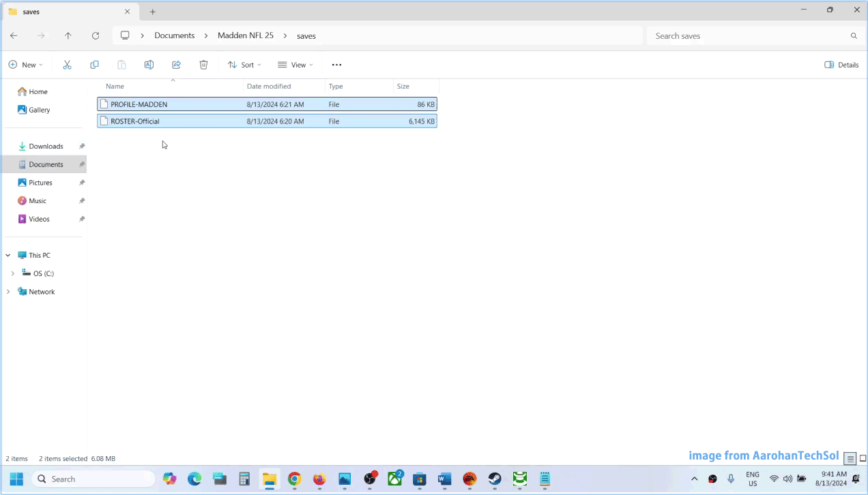
Task: Open Calculator from the taskbar
Action: click(x=244, y=479)
